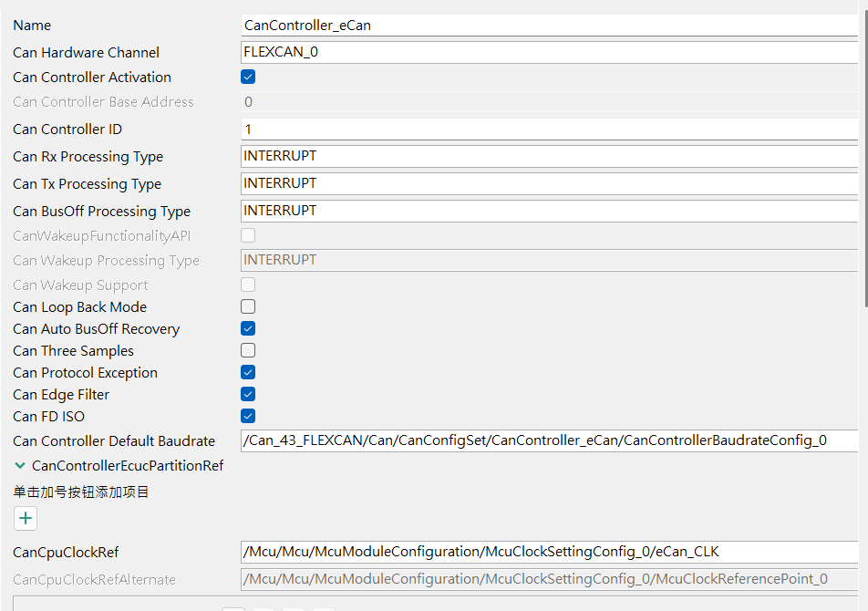Click the CanWakeupFunctionalityAPI checkbox
The width and height of the screenshot is (868, 611).
(248, 236)
